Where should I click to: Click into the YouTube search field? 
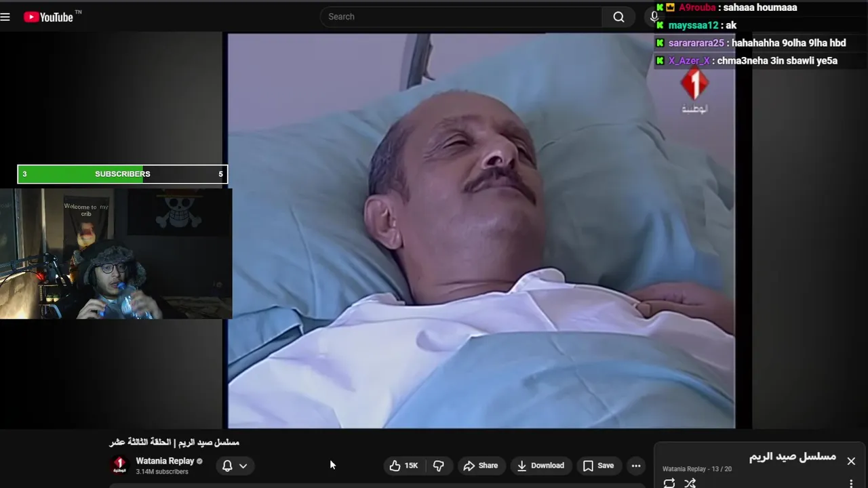[x=461, y=17]
